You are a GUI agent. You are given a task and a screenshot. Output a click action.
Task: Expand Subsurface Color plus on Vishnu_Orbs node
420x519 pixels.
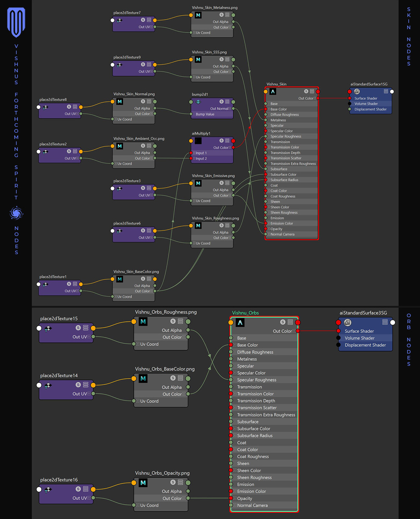235,428
